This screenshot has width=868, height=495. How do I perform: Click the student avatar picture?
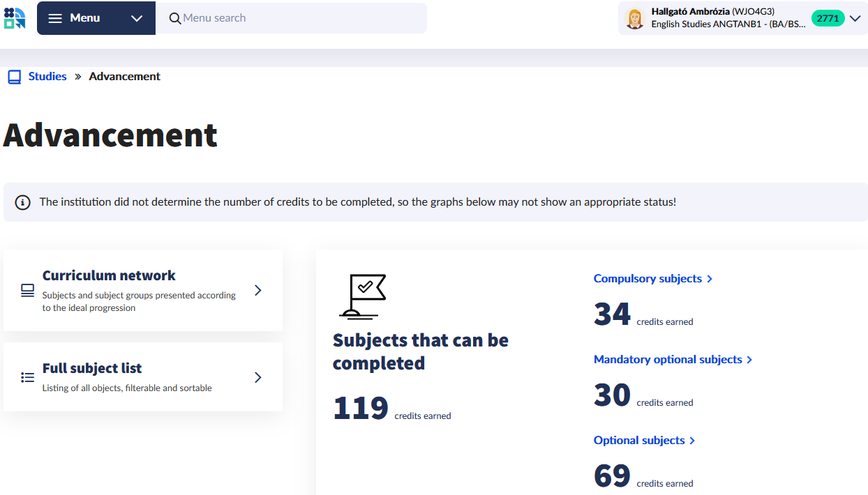[634, 18]
